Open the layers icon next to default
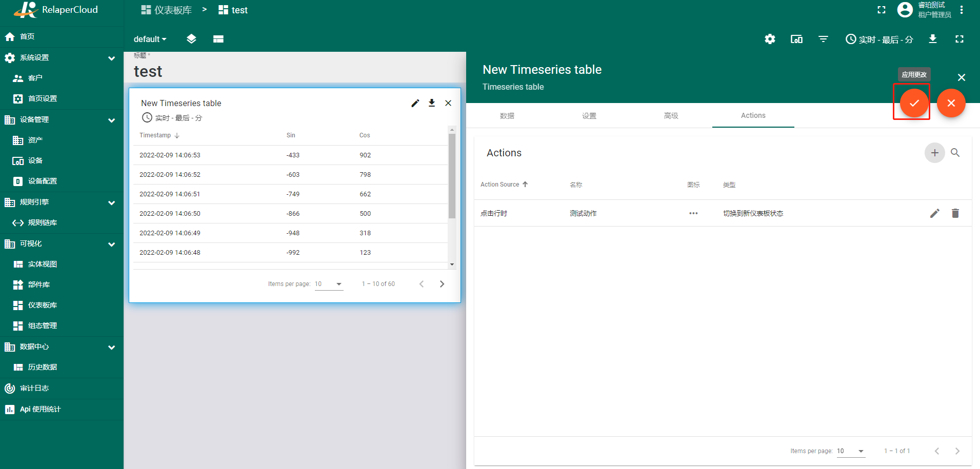The width and height of the screenshot is (980, 469). click(x=191, y=39)
